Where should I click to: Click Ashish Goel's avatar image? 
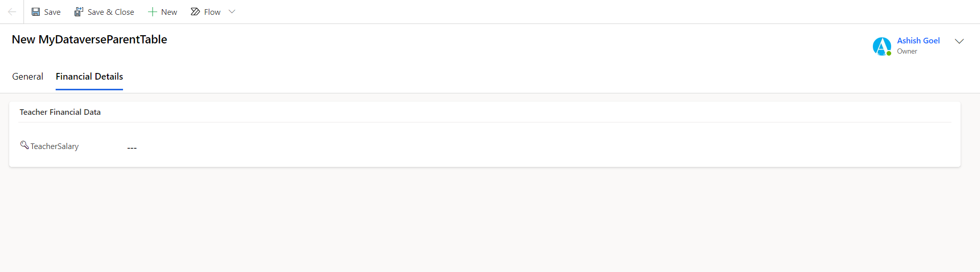[x=881, y=46]
